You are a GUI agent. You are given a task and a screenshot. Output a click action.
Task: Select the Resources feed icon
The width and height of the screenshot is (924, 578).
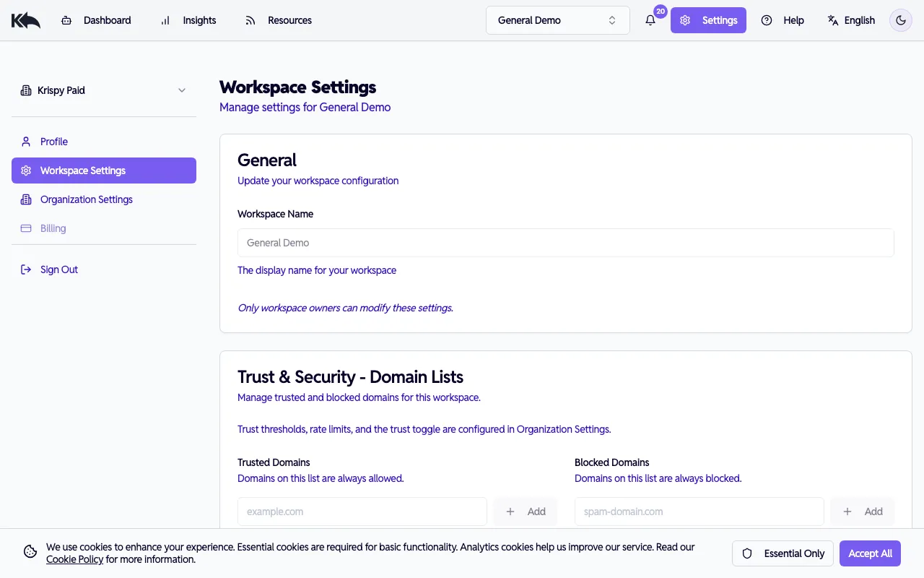click(250, 20)
